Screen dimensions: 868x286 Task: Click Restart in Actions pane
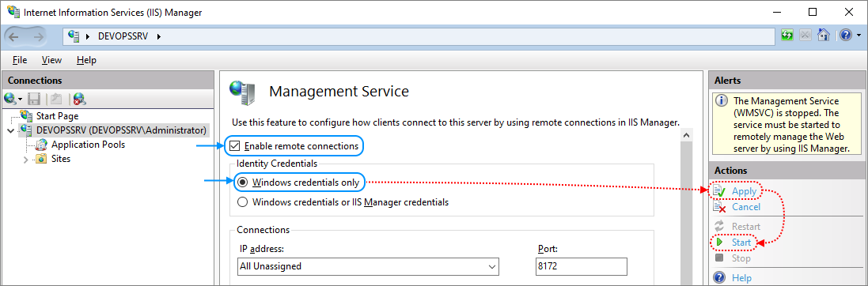click(x=745, y=226)
